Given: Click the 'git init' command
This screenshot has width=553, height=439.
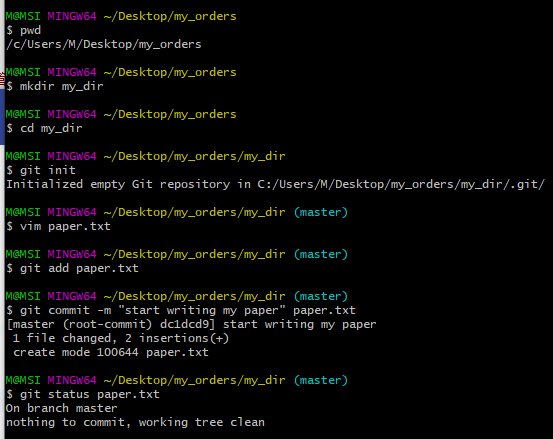Looking at the screenshot, I should click(x=48, y=170).
